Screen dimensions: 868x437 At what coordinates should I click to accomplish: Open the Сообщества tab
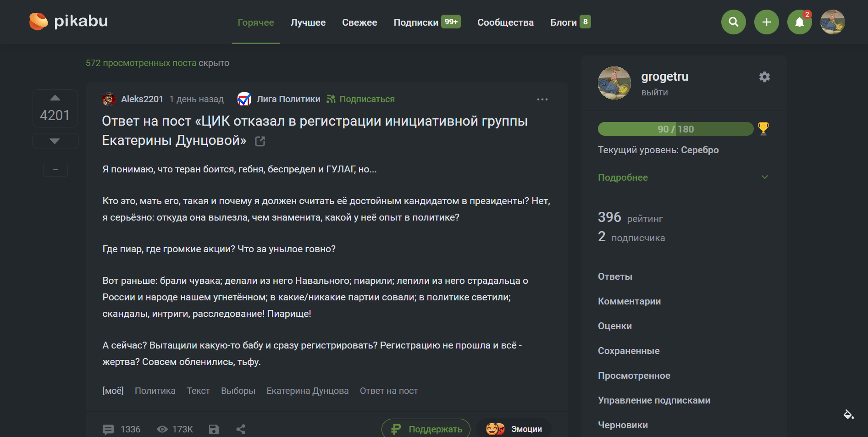(505, 22)
